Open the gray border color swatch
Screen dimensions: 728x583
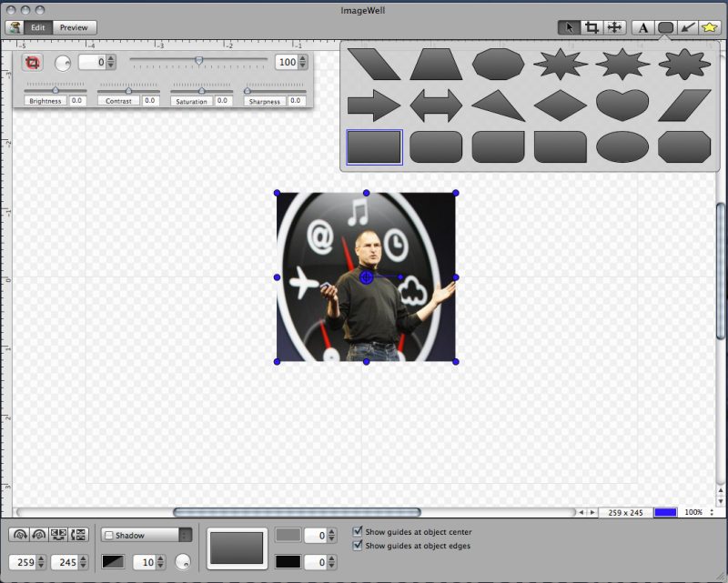[288, 535]
